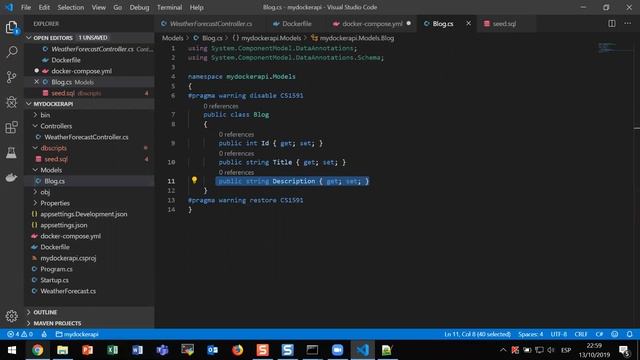Click the errors and warnings status indicator
This screenshot has width=640, height=360.
(20, 334)
